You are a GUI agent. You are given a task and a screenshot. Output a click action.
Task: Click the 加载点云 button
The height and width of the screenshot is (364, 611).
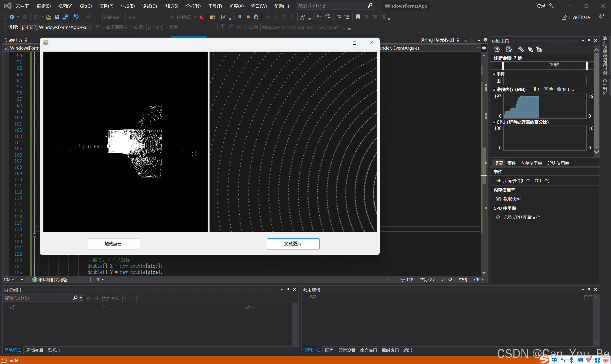[x=113, y=243]
